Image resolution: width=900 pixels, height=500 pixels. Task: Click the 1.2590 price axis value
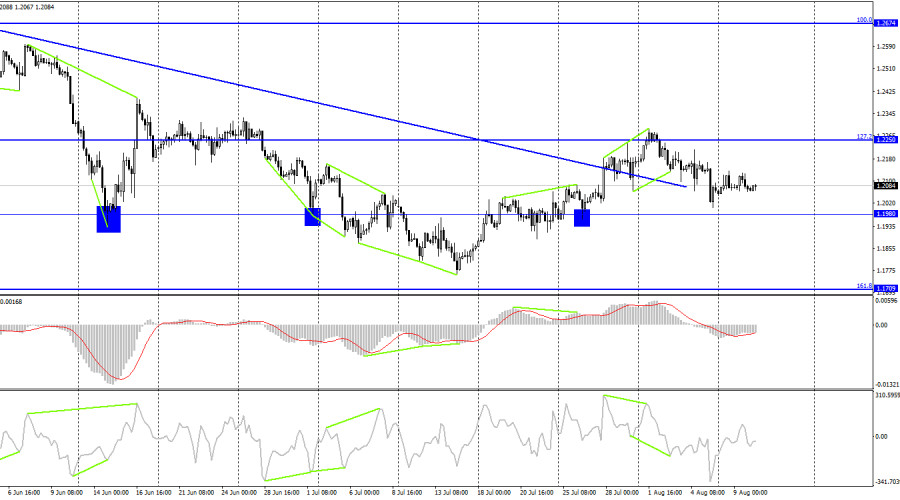click(x=886, y=47)
